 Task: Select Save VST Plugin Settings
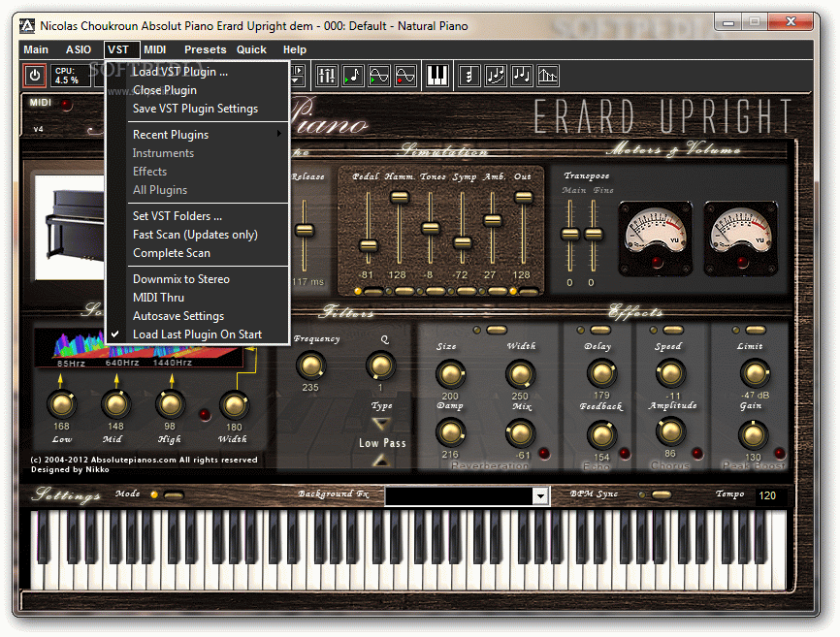pyautogui.click(x=197, y=109)
